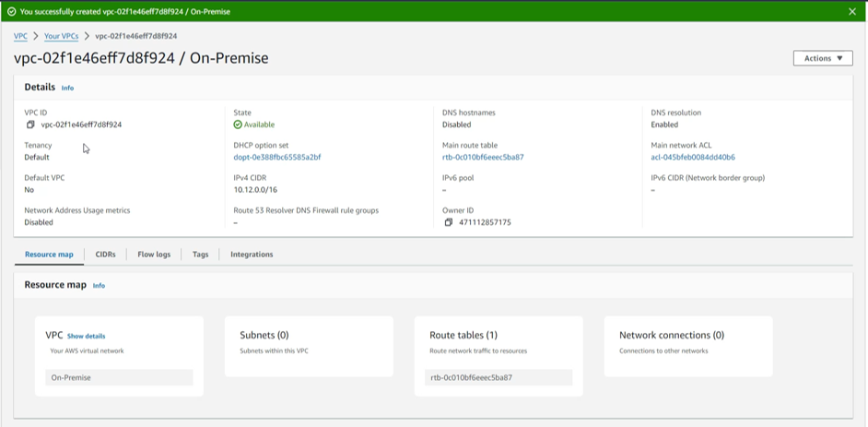Screen dimensions: 868x427
Task: Select the Resource map tab
Action: coord(49,255)
